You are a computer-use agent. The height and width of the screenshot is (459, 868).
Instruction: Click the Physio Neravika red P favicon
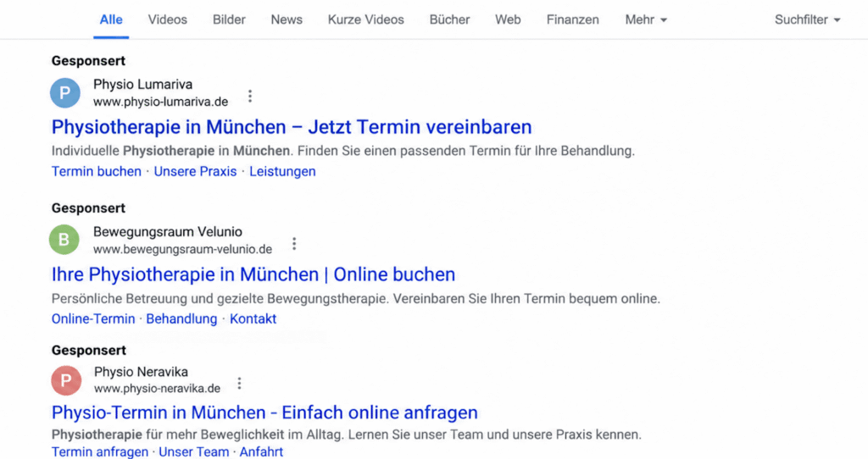[66, 380]
